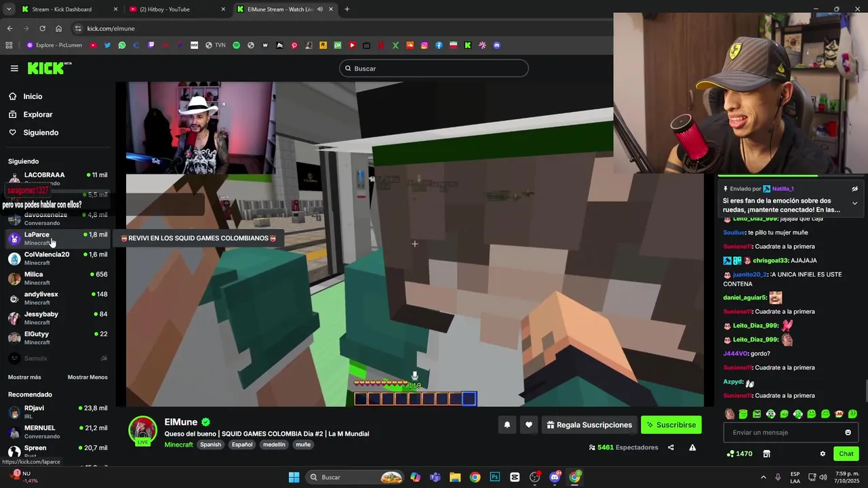Click ElMune channel name
This screenshot has width=868, height=488.
[x=181, y=422]
